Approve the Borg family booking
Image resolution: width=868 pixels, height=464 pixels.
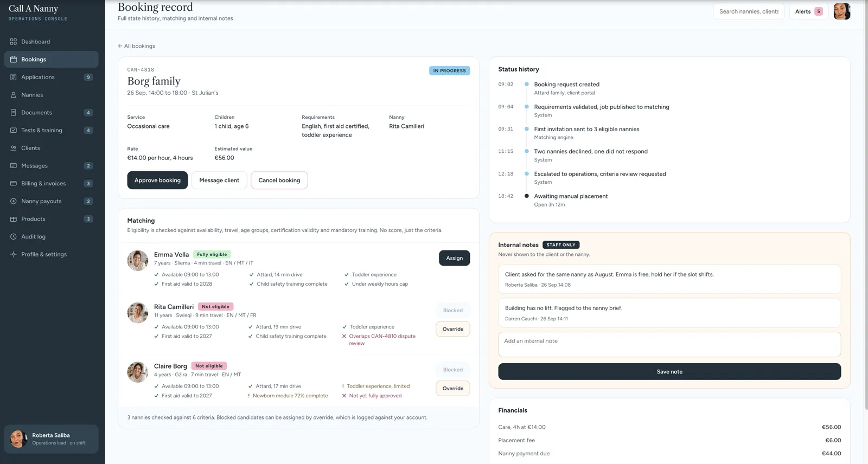[x=157, y=181]
